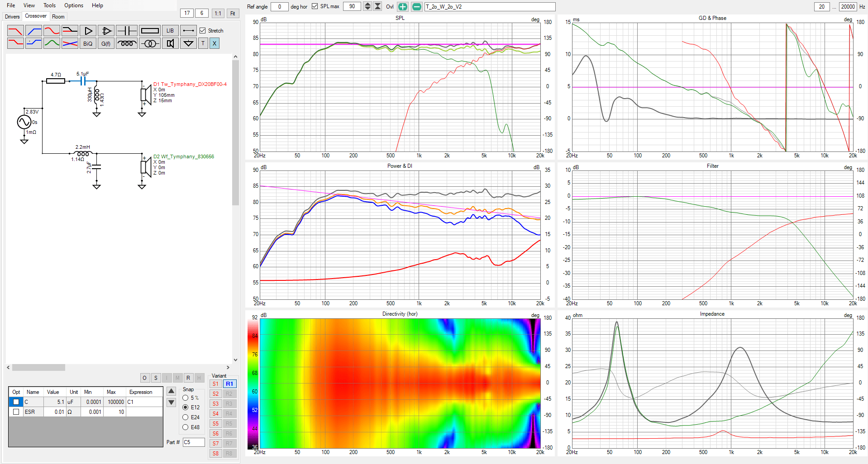868x464 pixels.
Task: Place a ground symbol
Action: coord(188,43)
